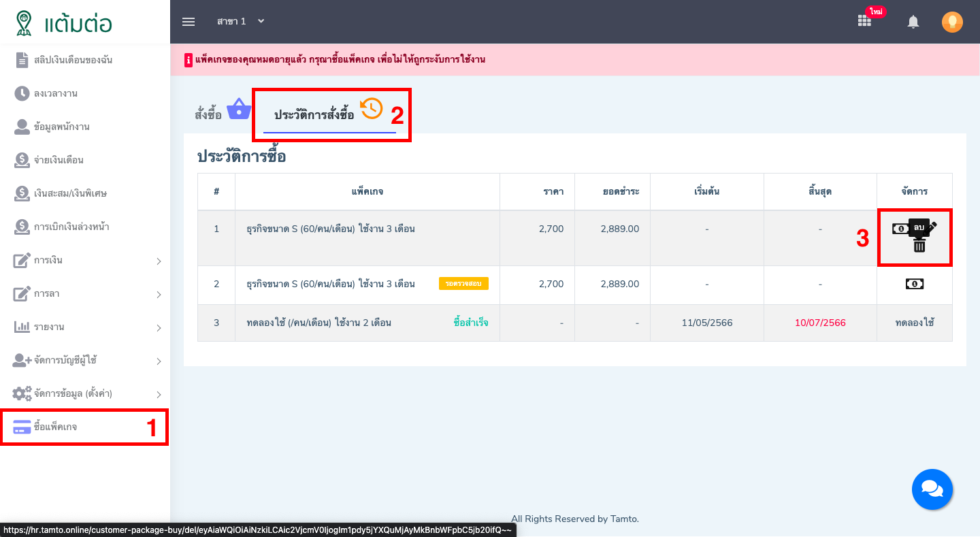
Task: Open สลิปเงินเดือนของฉัน page
Action: pos(73,60)
